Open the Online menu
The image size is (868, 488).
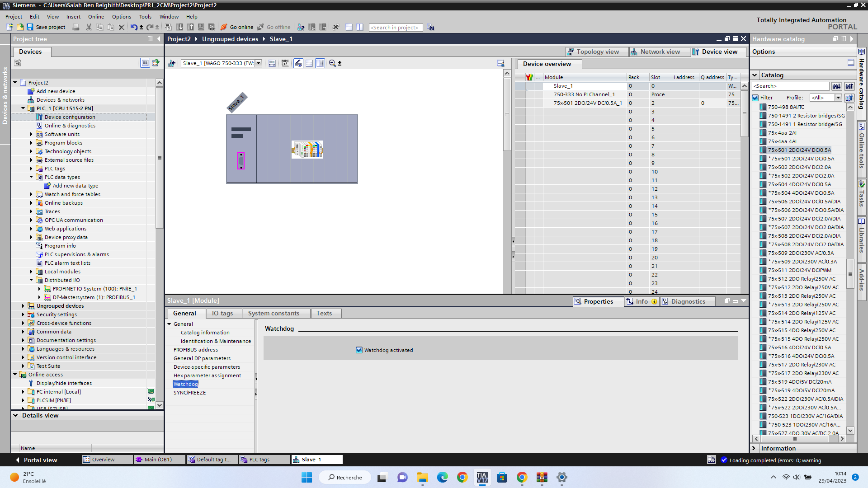[x=96, y=17]
